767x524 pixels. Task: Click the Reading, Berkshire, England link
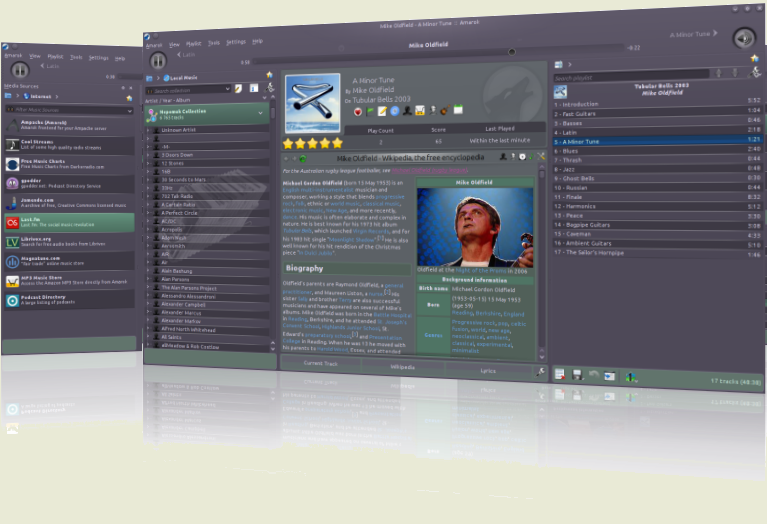click(x=488, y=314)
